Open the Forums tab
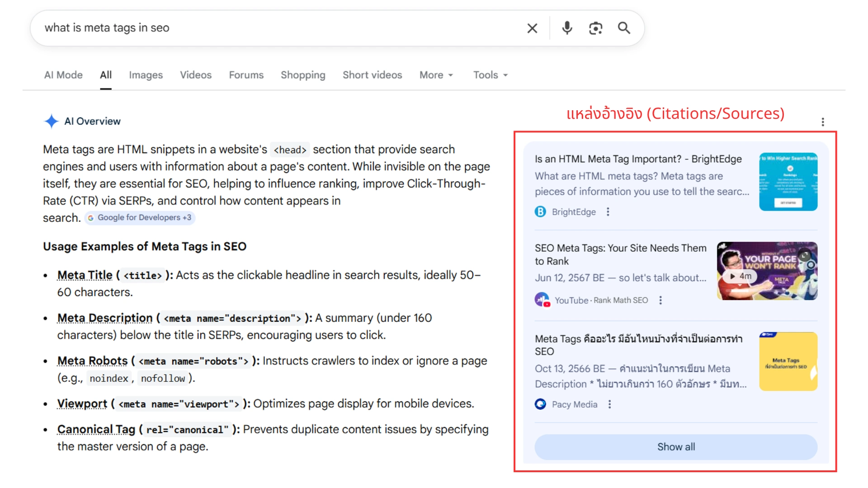This screenshot has width=868, height=488. pyautogui.click(x=246, y=75)
